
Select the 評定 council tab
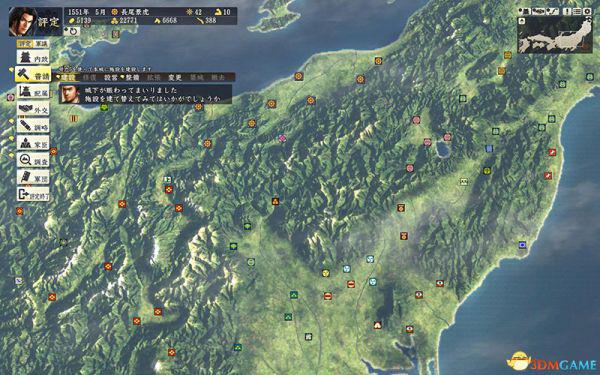tap(25, 44)
